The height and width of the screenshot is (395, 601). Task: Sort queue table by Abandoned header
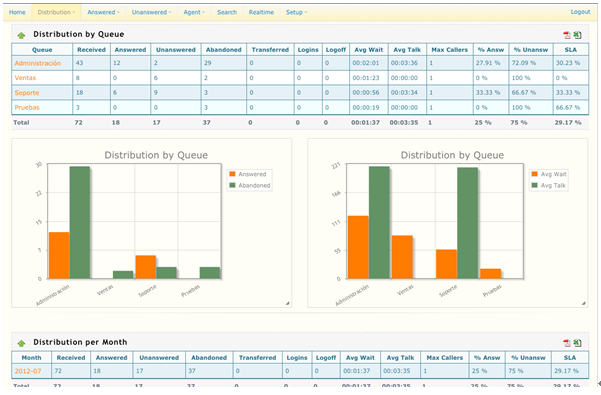pyautogui.click(x=224, y=50)
